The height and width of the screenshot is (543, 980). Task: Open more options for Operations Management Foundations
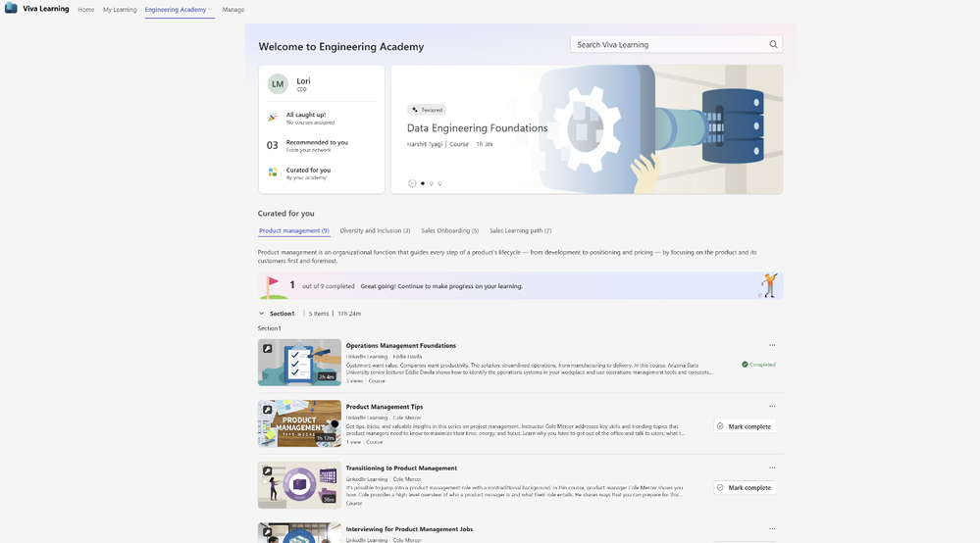[772, 345]
